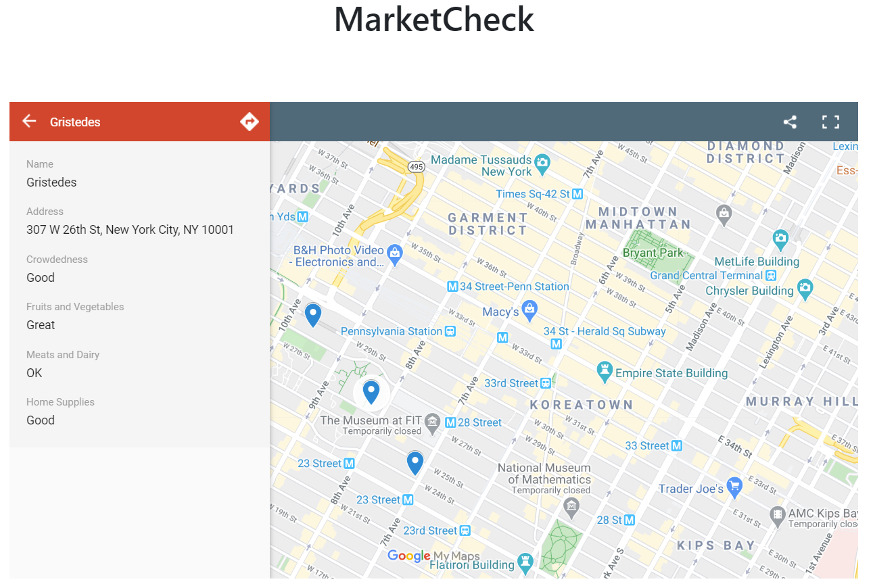Click the KIPS BAY map label
Viewport: 873px width, 588px height.
(716, 545)
